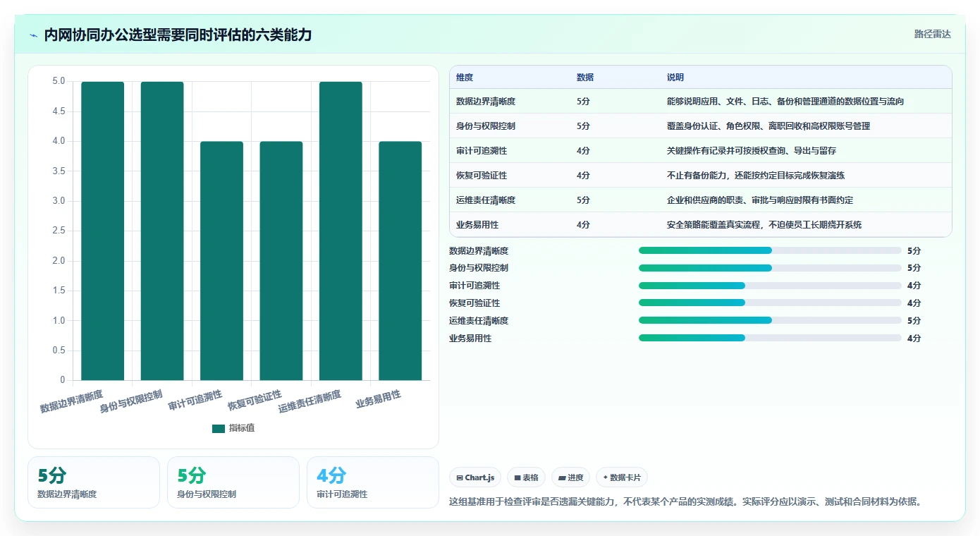The image size is (980, 536).
Task: Click the 业务易用性 progress bar
Action: [x=770, y=338]
